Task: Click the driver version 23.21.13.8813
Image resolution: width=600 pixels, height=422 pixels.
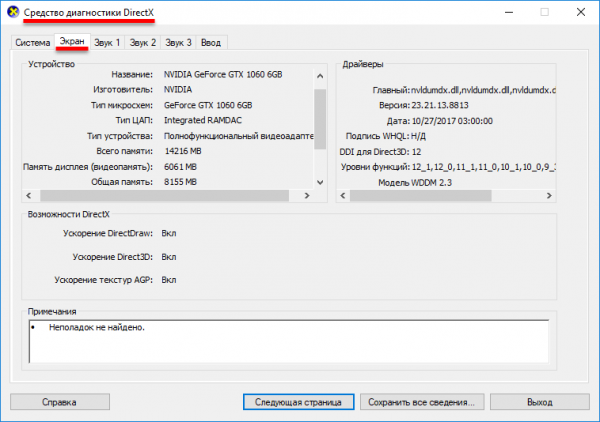Action: tap(440, 105)
